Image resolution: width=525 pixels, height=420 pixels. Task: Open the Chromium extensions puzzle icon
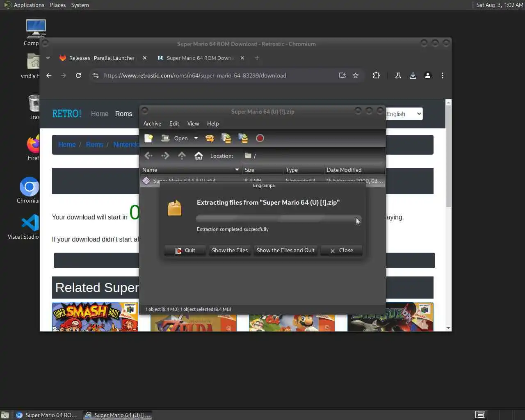pos(376,75)
